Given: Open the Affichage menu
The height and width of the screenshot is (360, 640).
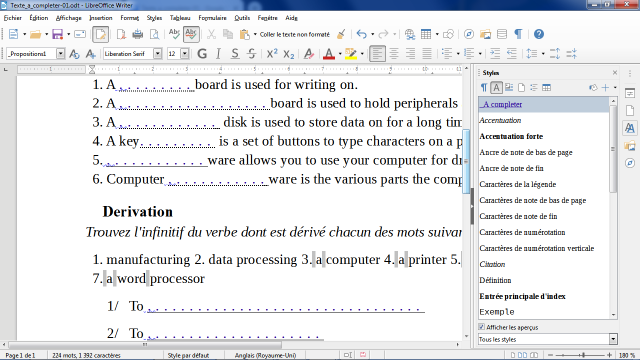Looking at the screenshot, I should [69, 18].
